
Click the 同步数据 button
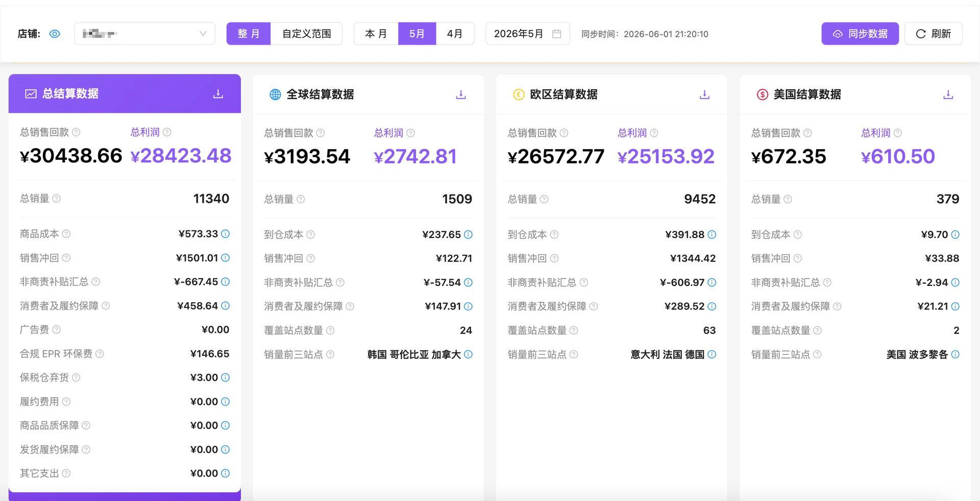click(x=860, y=34)
